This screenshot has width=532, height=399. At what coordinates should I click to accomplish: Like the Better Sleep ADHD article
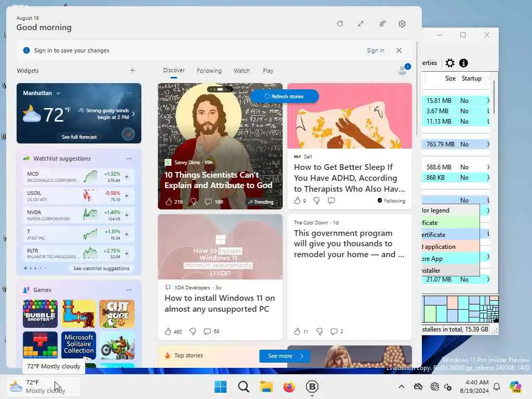[297, 201]
